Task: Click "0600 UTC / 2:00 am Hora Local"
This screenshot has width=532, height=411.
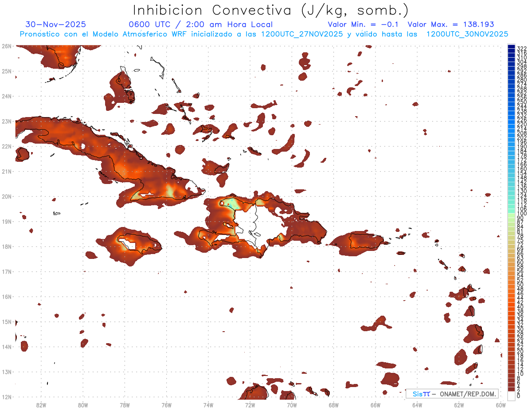Action: (x=200, y=24)
